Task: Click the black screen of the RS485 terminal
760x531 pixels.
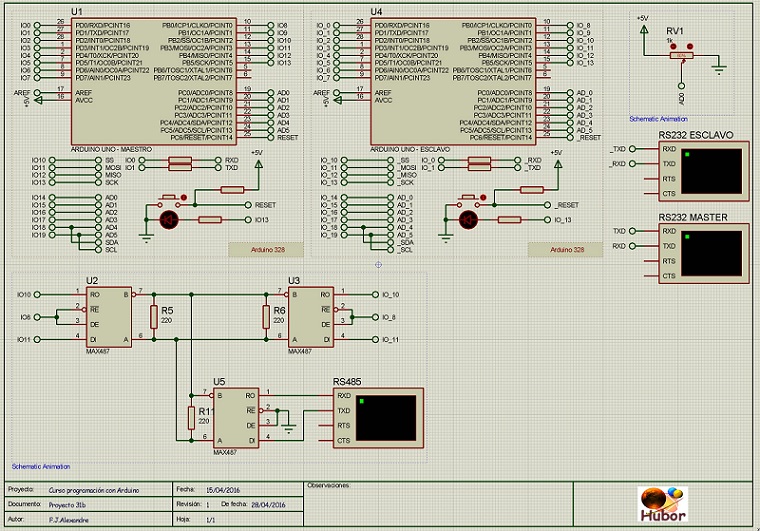Action: 386,418
